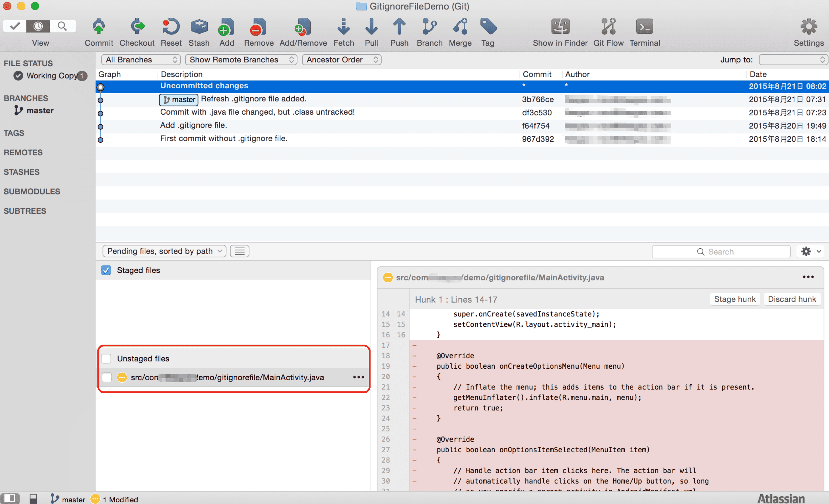This screenshot has height=504, width=829.
Task: Expand the REMOTES sidebar section
Action: click(x=23, y=152)
